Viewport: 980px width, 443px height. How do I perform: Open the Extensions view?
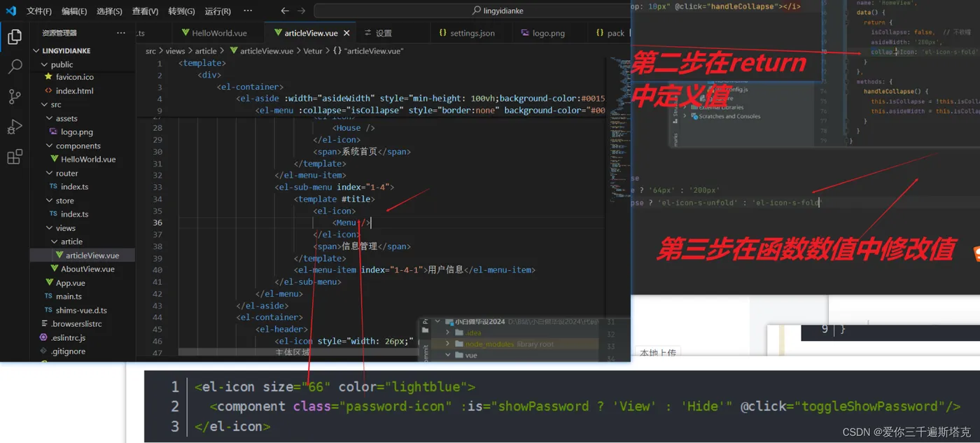coord(15,157)
